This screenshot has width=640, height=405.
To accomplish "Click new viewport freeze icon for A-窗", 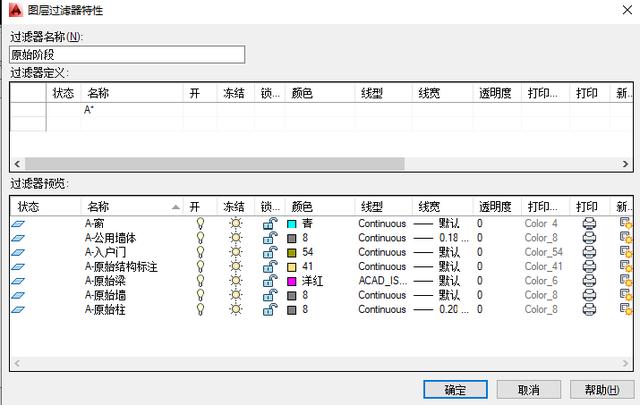I will point(626,223).
